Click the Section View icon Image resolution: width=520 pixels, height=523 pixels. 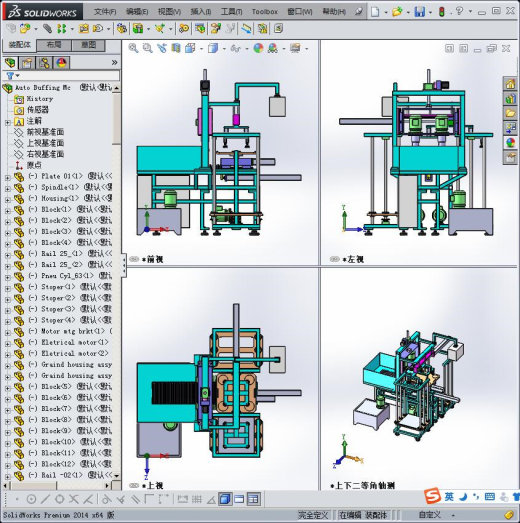pos(176,48)
